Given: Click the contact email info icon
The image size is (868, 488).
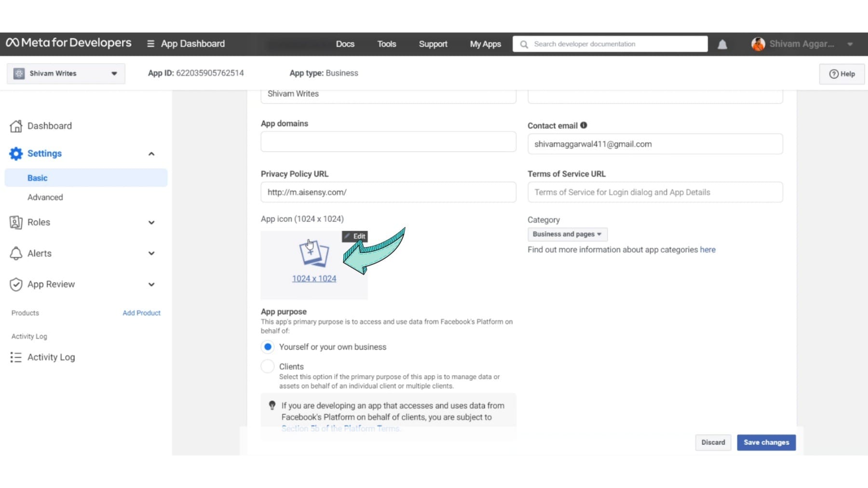Looking at the screenshot, I should [583, 125].
